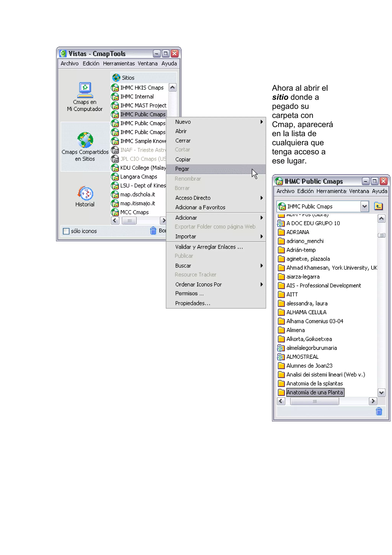The width and height of the screenshot is (392, 555).
Task: Click the IHMC MAST Project server icon
Action: coord(115,105)
